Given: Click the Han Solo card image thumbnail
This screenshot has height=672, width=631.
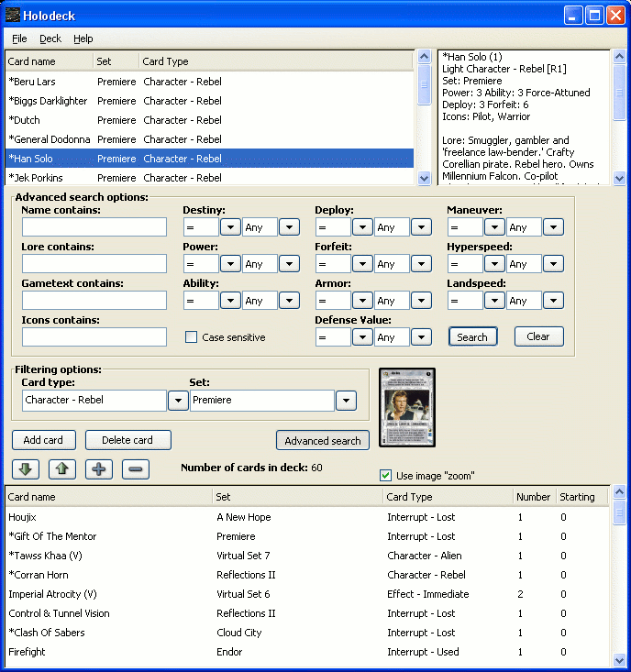Looking at the screenshot, I should tap(407, 407).
